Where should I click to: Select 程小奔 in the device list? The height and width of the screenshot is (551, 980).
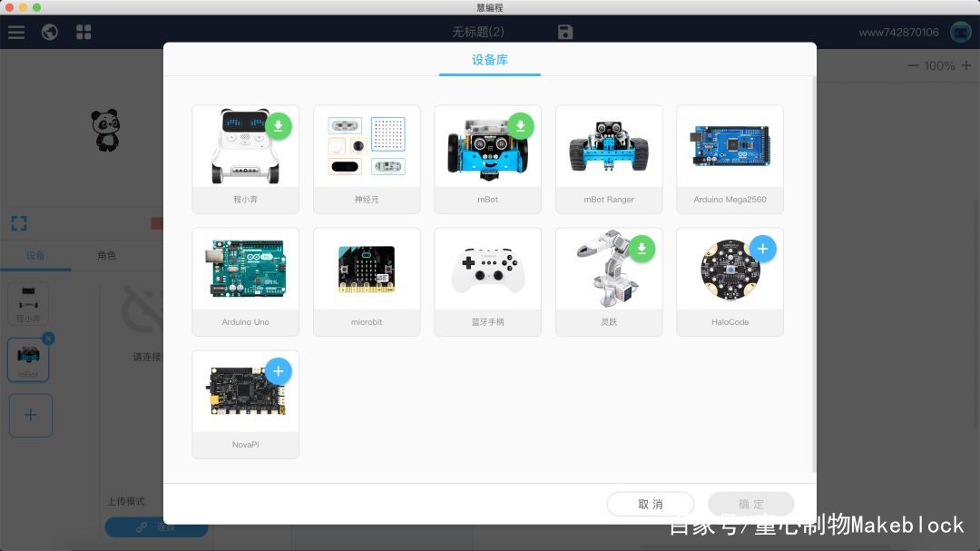[28, 304]
